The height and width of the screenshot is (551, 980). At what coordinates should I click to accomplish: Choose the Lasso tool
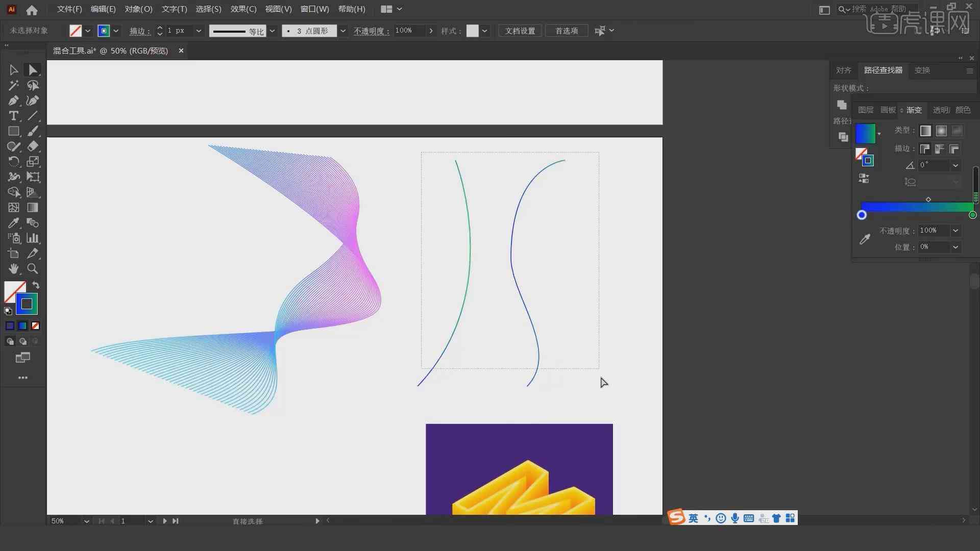33,85
